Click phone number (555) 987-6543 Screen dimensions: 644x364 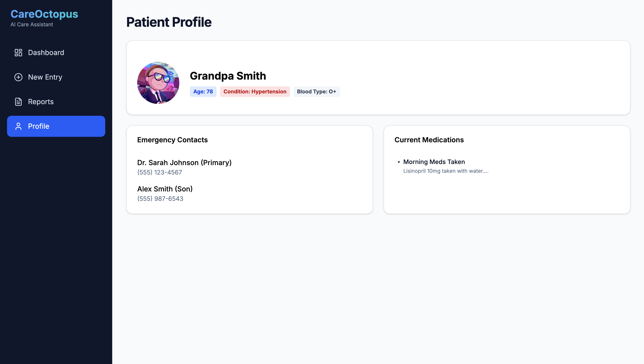(160, 199)
